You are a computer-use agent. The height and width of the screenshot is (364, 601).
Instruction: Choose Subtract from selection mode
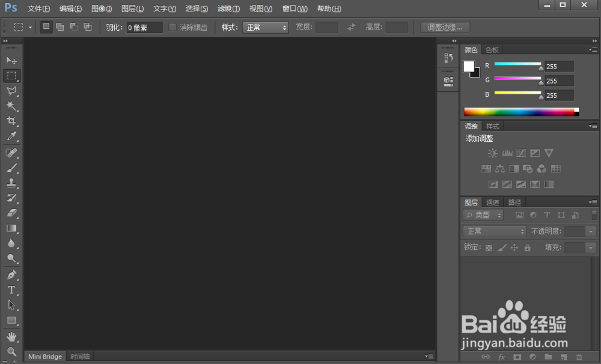click(74, 27)
